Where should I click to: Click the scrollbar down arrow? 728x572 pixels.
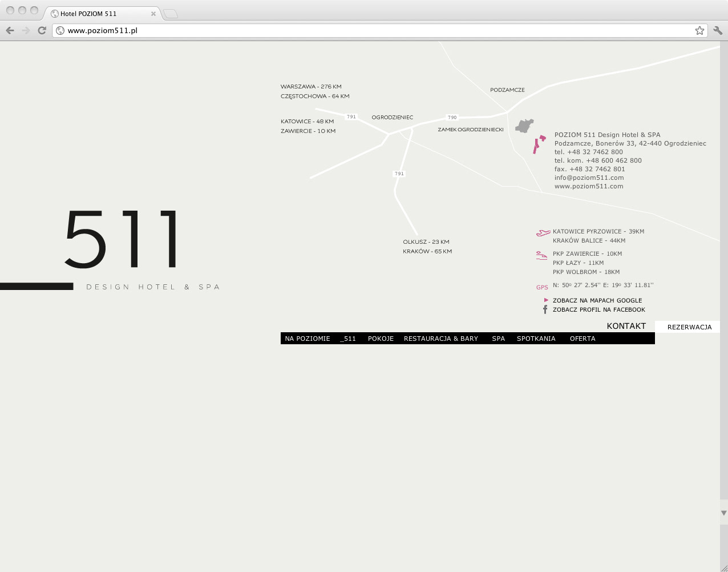723,513
